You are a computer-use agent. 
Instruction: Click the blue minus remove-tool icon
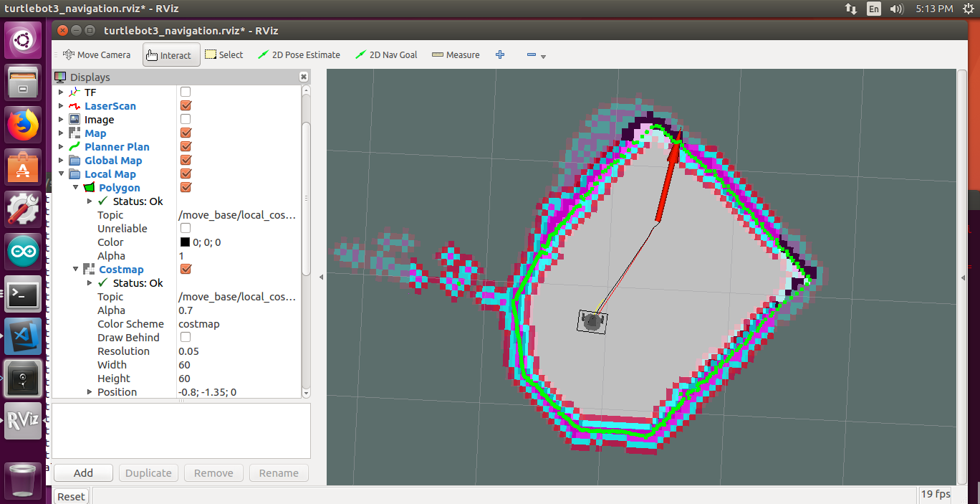pyautogui.click(x=532, y=54)
